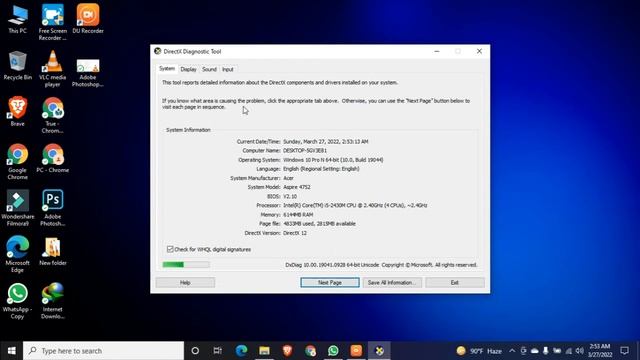Open PC - Chrome desktop shortcut
The height and width of the screenshot is (360, 640).
click(x=53, y=158)
